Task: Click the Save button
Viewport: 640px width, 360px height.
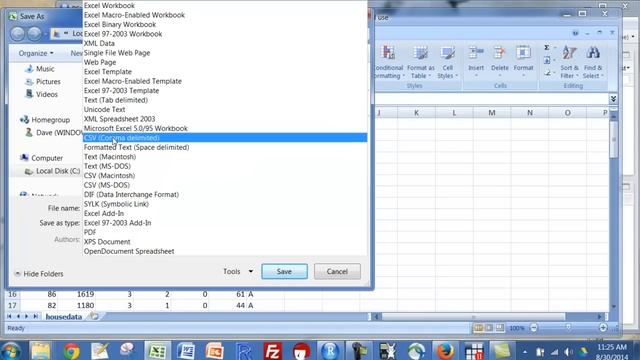Action: coord(284,271)
